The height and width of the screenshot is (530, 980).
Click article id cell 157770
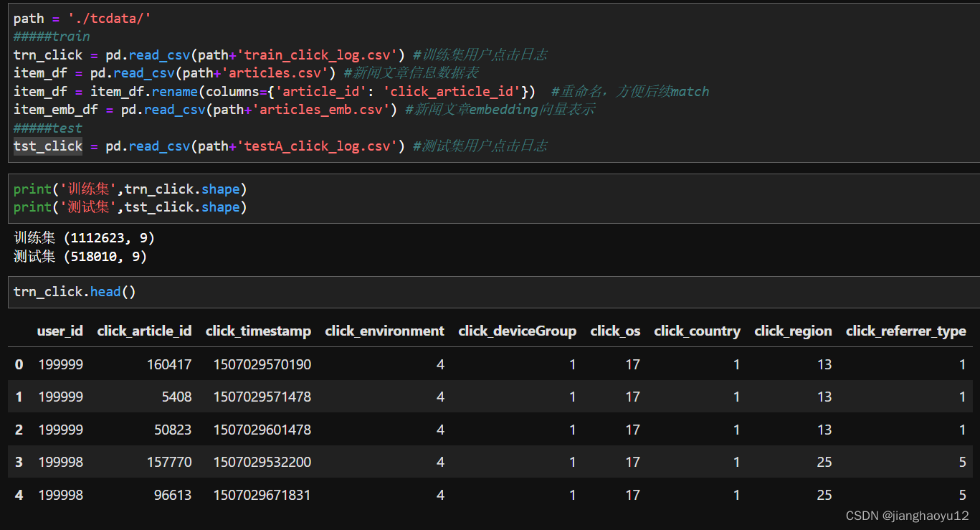coord(169,462)
